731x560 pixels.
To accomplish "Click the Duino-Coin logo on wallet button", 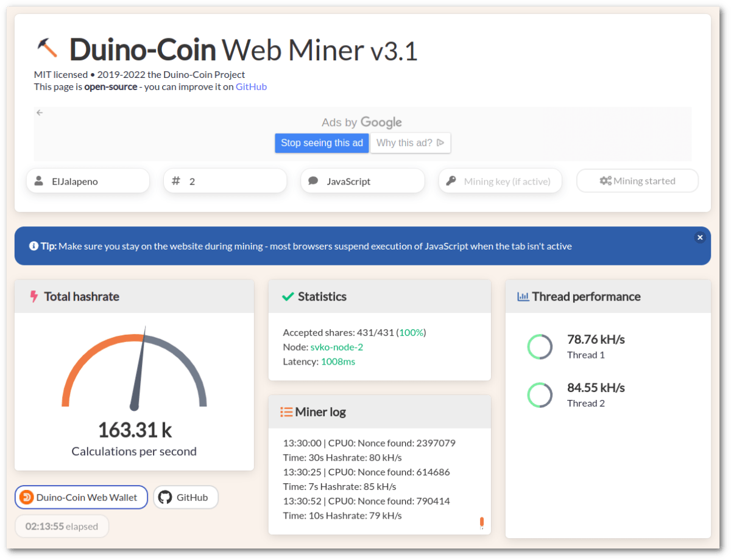I will [x=26, y=497].
